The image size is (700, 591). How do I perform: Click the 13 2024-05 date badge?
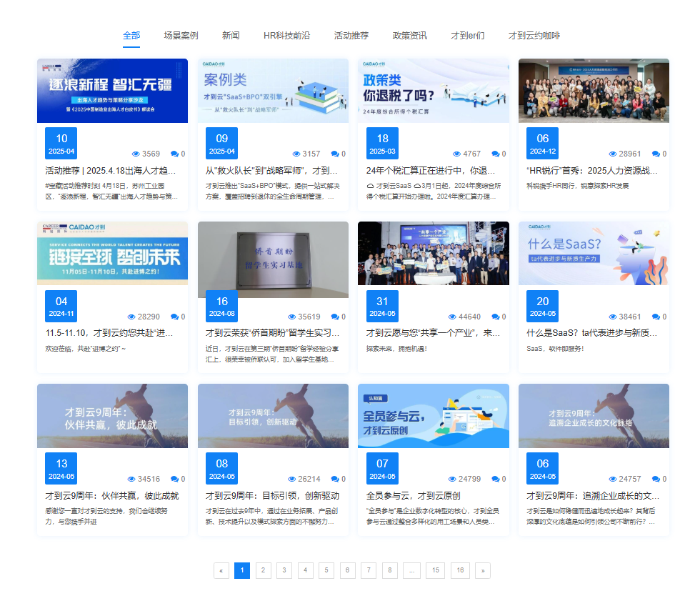click(x=61, y=469)
